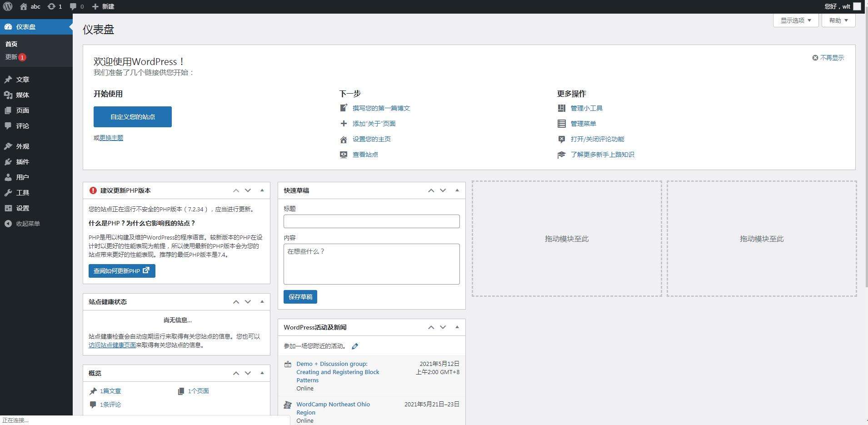Open 1篇文章 link in 概览

[110, 391]
